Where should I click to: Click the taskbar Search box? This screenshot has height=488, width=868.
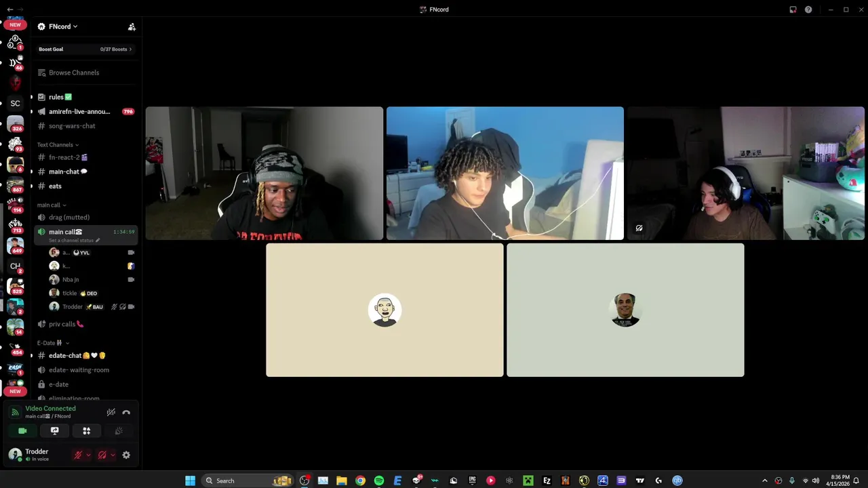248,481
